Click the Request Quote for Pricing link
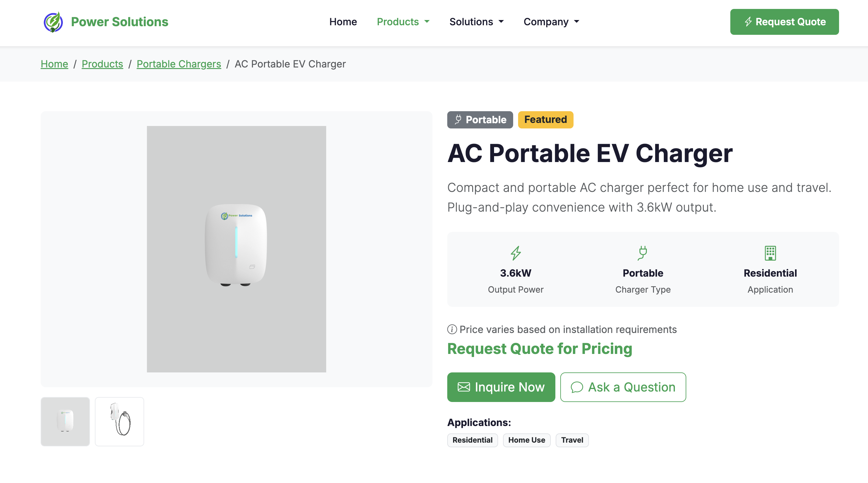The image size is (868, 483). coord(539,349)
